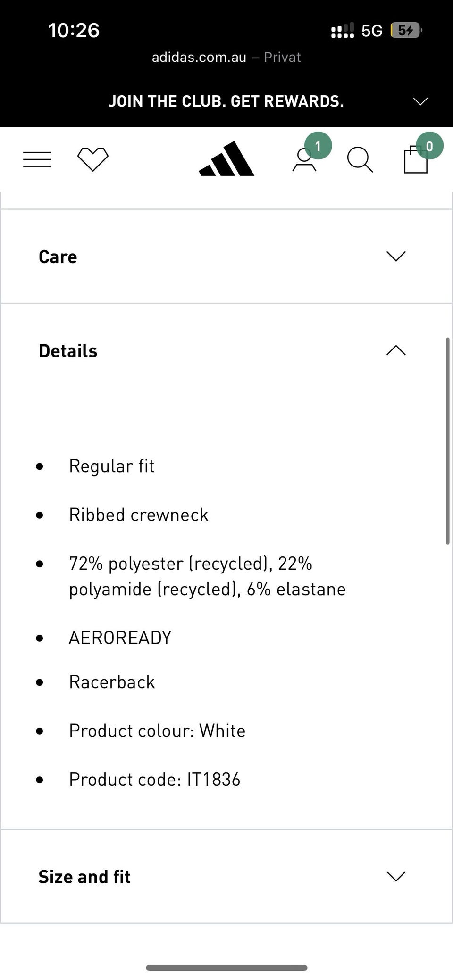Expand the Care section chevron
The height and width of the screenshot is (980, 453).
coord(396,256)
